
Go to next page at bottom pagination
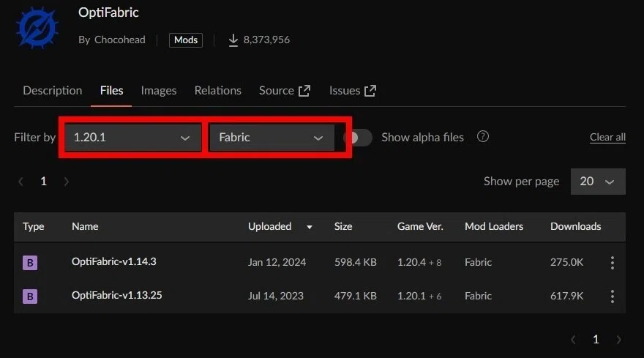619,340
